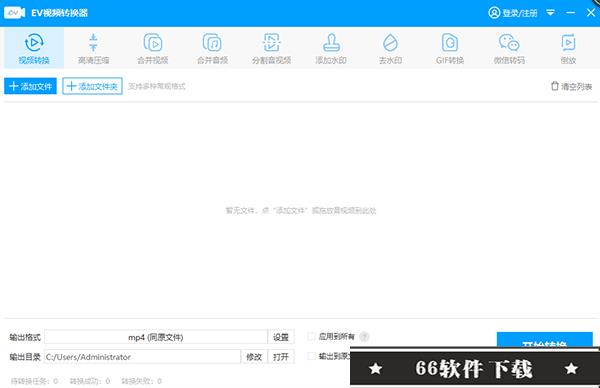Click the 转换失败: 0 status text
Image resolution: width=600 pixels, height=388 pixels.
pyautogui.click(x=142, y=381)
